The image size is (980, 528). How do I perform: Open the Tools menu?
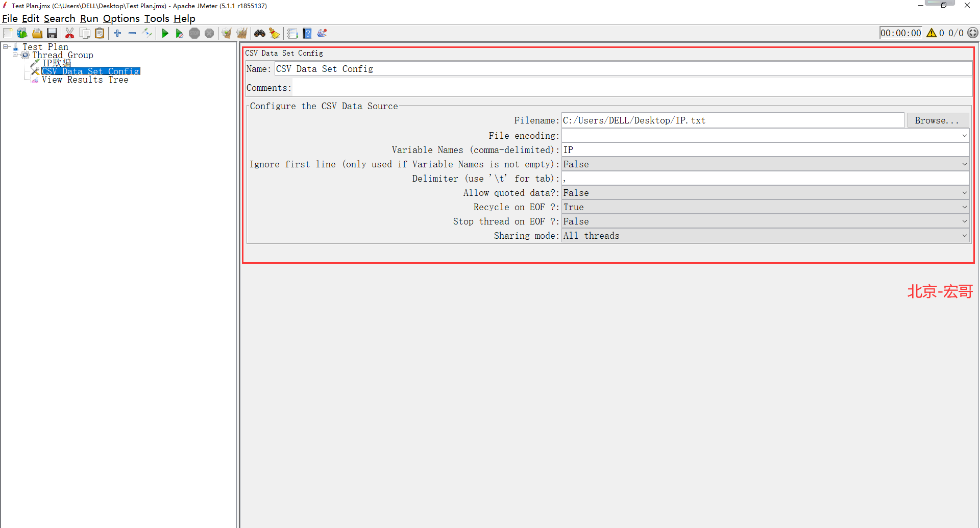[x=157, y=19]
